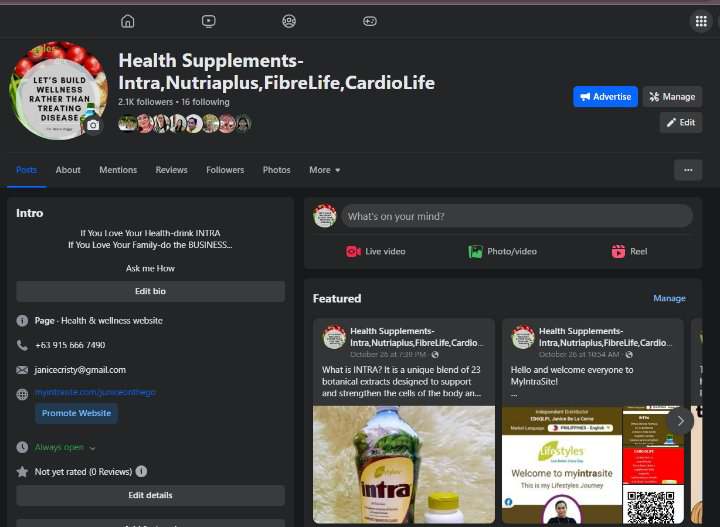Open the Photos tab
The image size is (720, 527).
(x=276, y=170)
